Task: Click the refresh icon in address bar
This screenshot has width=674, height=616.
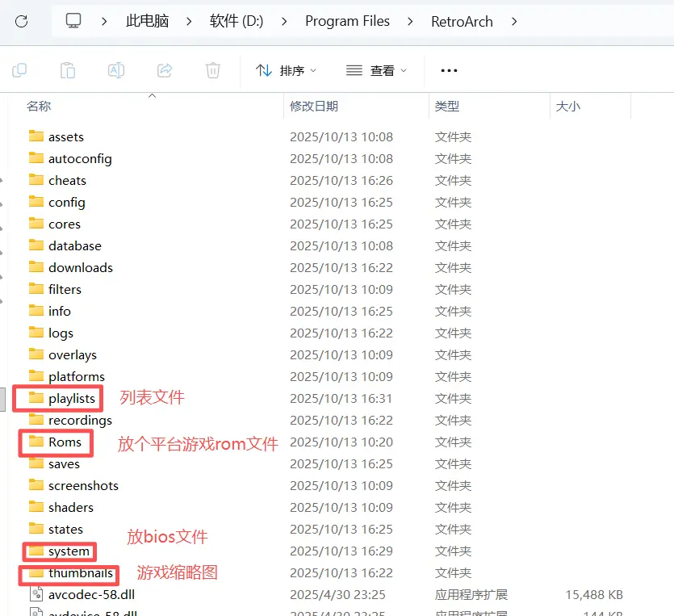Action: click(x=22, y=21)
